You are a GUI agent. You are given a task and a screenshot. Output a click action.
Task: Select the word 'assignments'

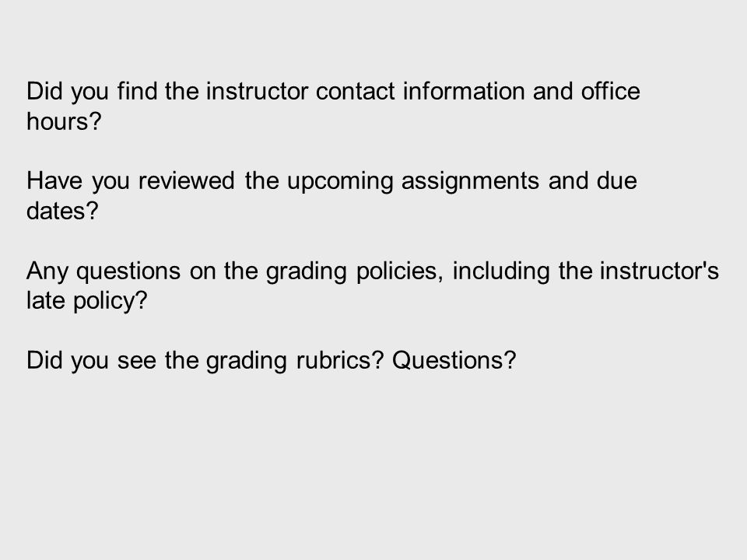(470, 181)
